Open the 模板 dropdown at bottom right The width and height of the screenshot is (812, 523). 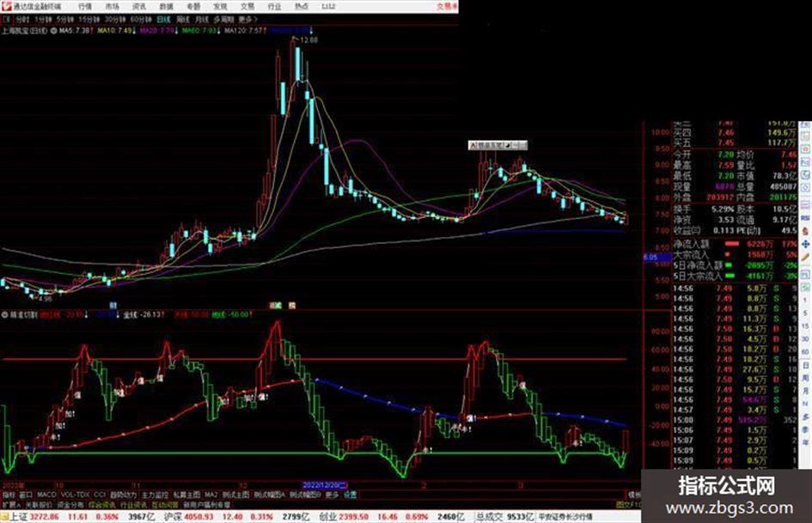click(634, 495)
